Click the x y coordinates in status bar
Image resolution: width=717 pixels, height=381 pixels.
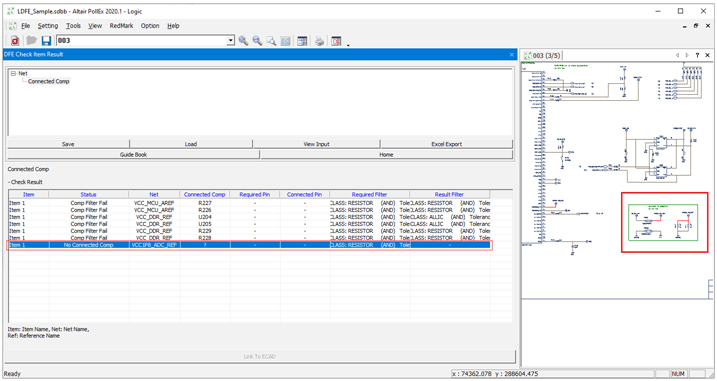[495, 374]
